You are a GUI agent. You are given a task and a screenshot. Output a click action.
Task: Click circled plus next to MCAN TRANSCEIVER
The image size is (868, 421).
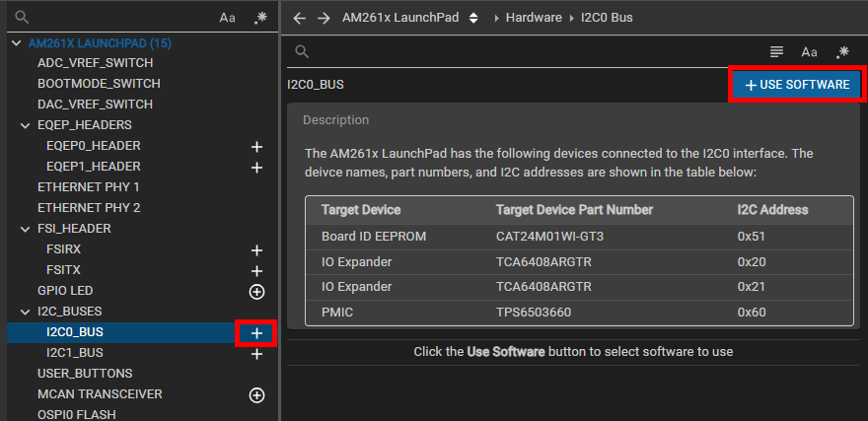[256, 395]
